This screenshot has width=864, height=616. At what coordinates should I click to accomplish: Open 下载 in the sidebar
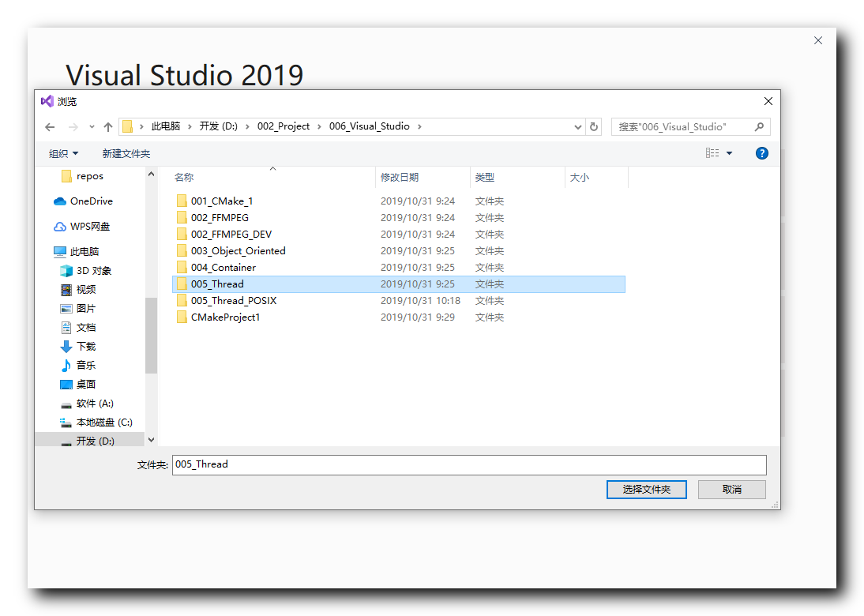pos(78,347)
